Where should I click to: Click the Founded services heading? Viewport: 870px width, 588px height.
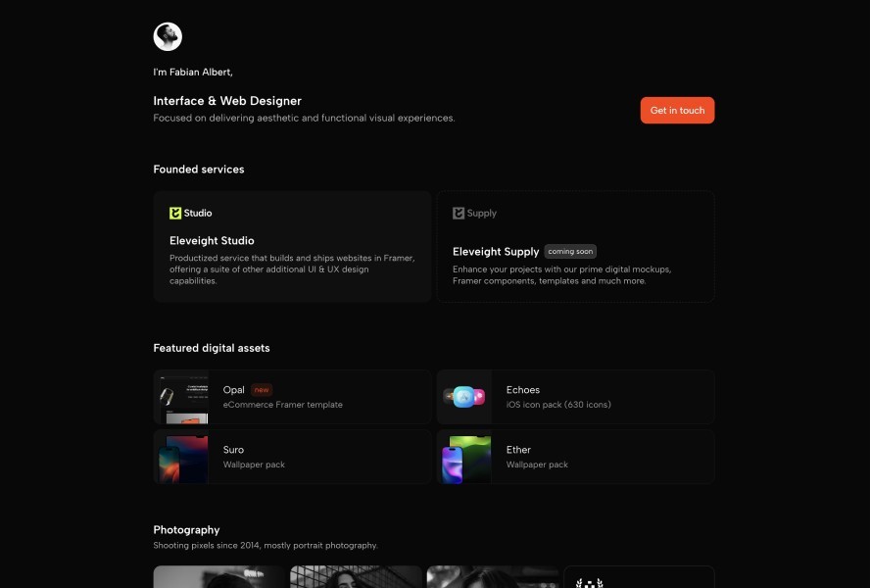tap(199, 170)
